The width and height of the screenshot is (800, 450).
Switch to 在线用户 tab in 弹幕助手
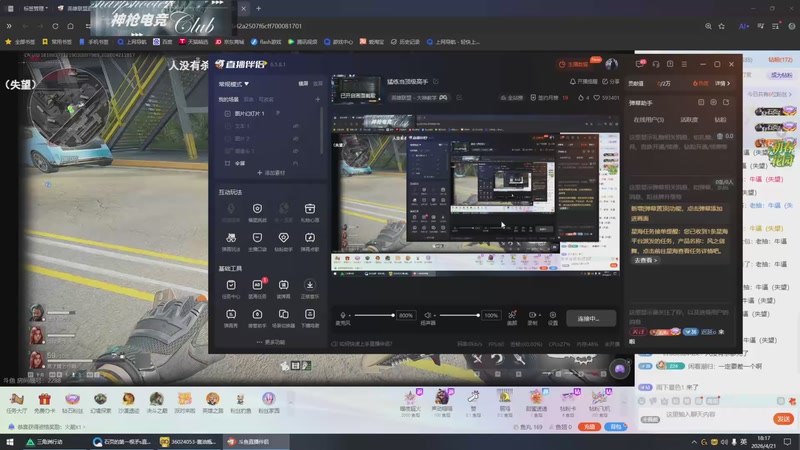coord(648,120)
